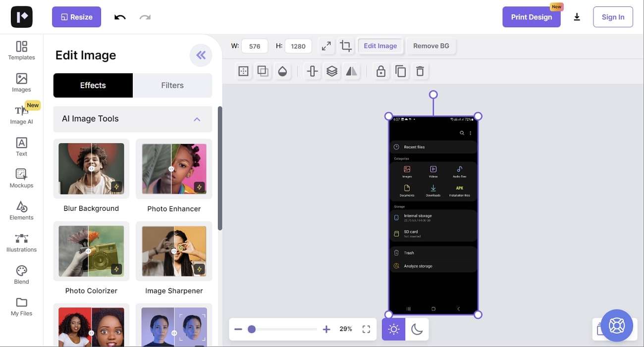644x347 pixels.
Task: Flip the phone image horizontally
Action: click(351, 71)
